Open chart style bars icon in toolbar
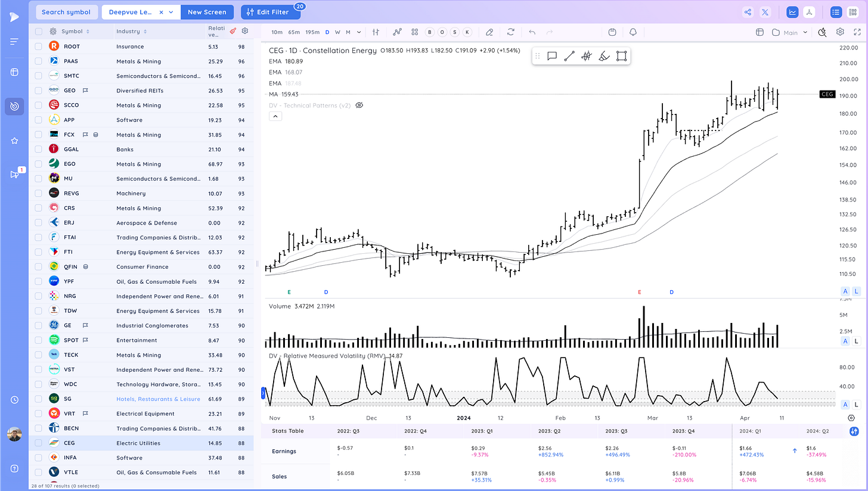This screenshot has width=868, height=491. pyautogui.click(x=376, y=32)
